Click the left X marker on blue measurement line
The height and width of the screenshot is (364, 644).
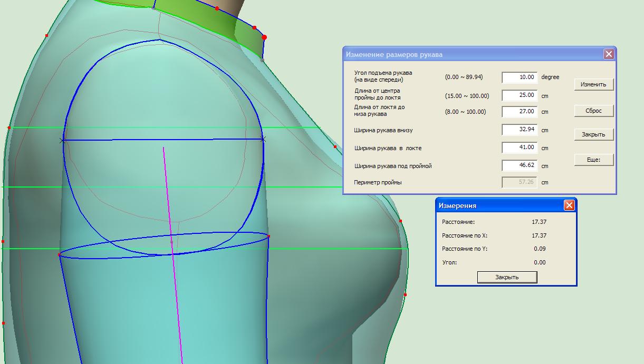coord(63,141)
